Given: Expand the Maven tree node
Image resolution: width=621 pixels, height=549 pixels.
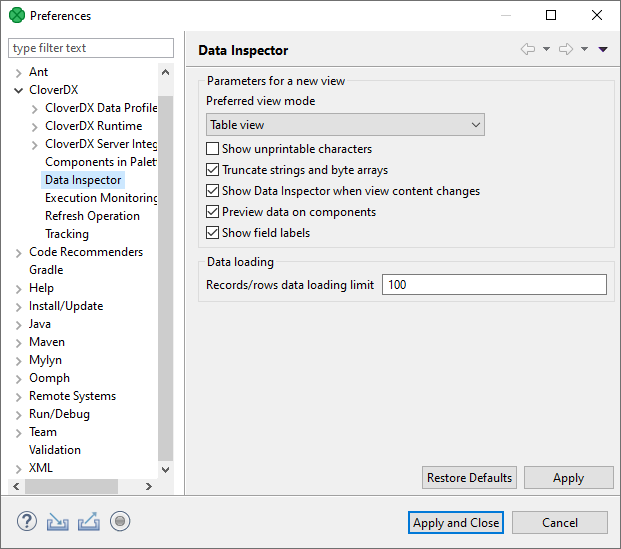Looking at the screenshot, I should click(x=19, y=343).
